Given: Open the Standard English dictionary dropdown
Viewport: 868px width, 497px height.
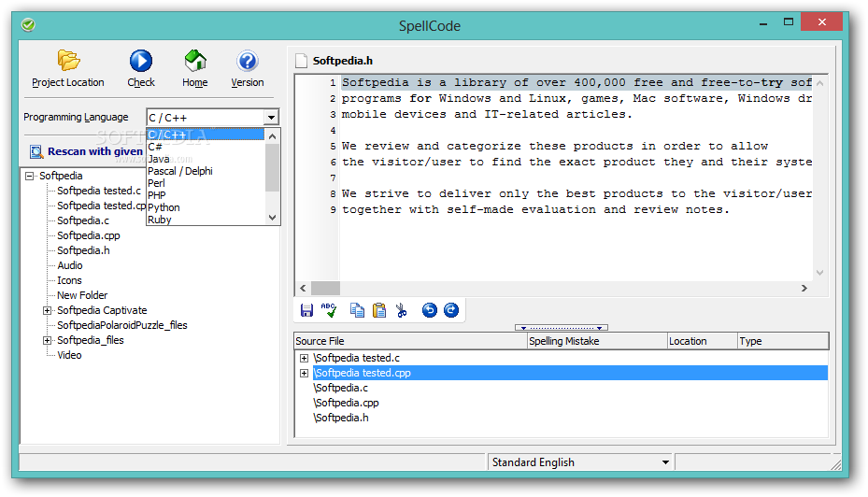Looking at the screenshot, I should [x=665, y=462].
